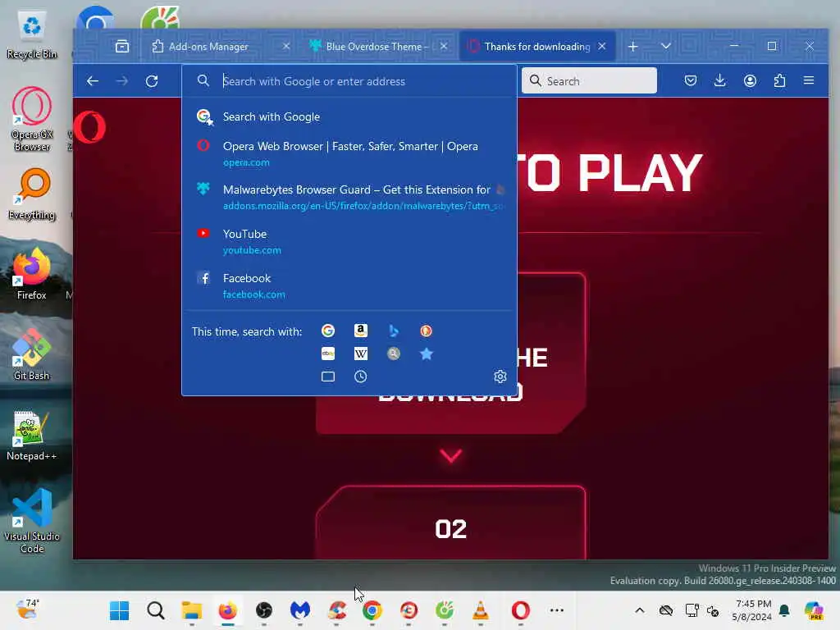840x630 pixels.
Task: Open VLC media player from taskbar
Action: coord(481,610)
